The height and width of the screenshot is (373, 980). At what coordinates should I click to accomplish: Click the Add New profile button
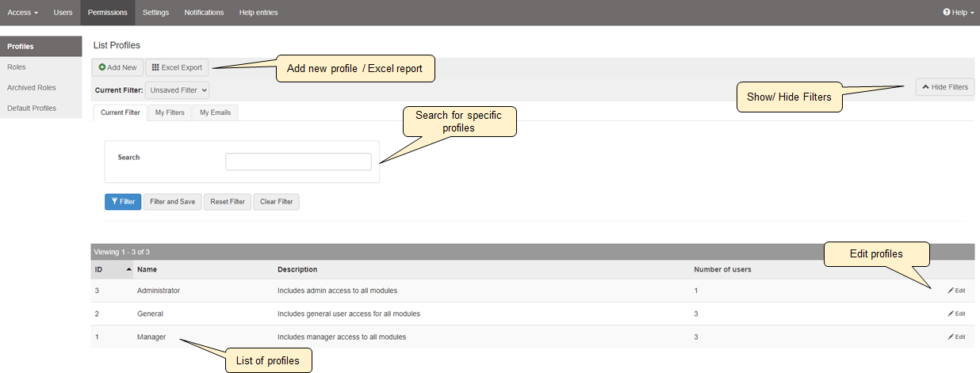(117, 67)
